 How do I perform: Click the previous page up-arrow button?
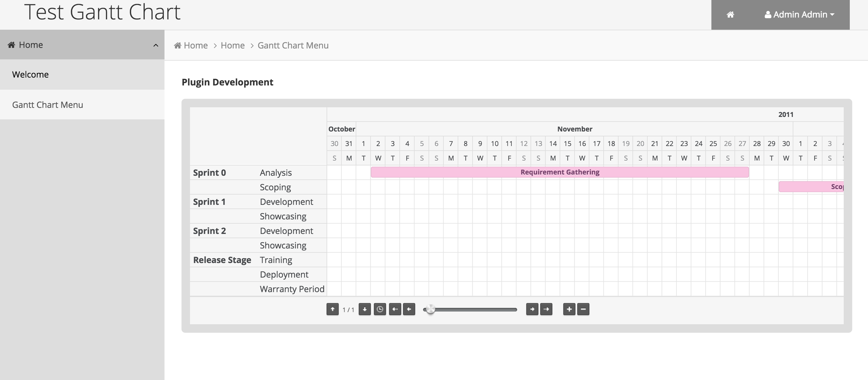(332, 309)
